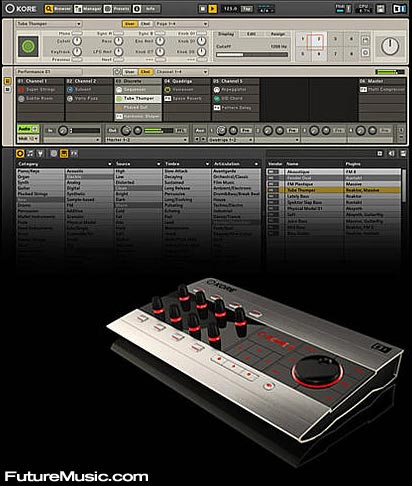Select Chnl button in Performance header
412x486 pixels.
[x=145, y=72]
